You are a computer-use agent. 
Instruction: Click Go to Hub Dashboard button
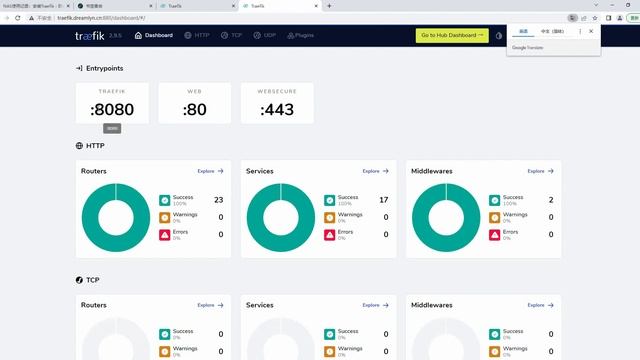[452, 36]
